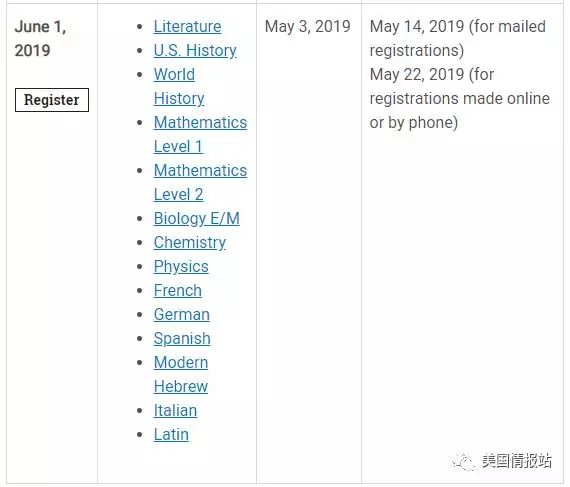Open Mathematics Level 1 link

click(x=200, y=134)
